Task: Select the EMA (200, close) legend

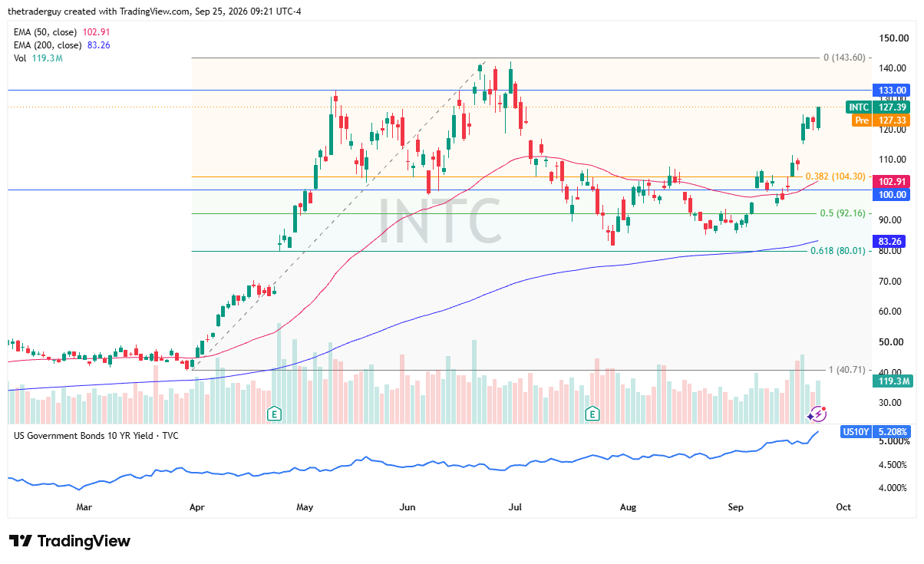Action: point(62,45)
